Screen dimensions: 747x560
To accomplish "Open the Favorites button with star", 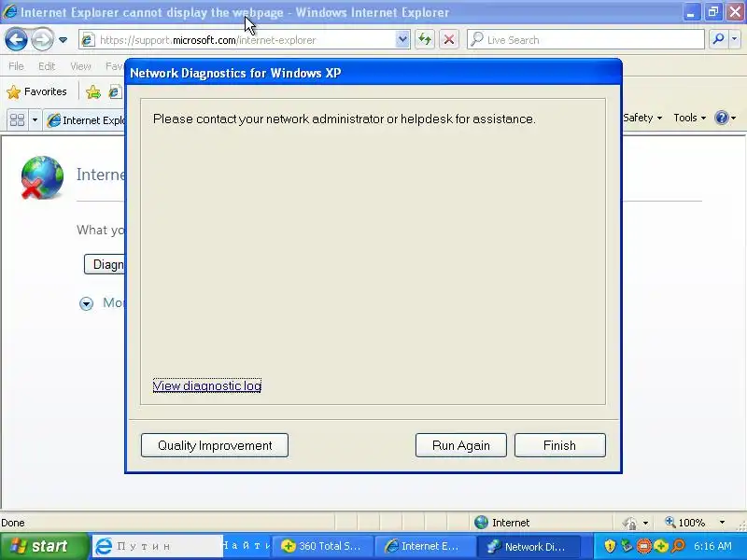I will [36, 91].
